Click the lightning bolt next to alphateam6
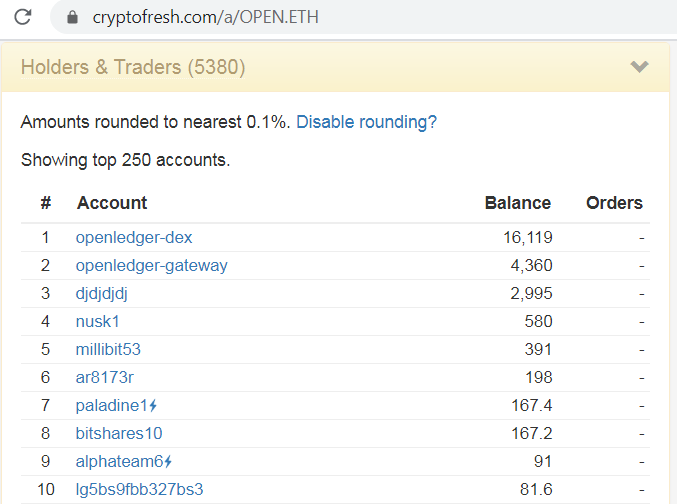 [x=168, y=462]
